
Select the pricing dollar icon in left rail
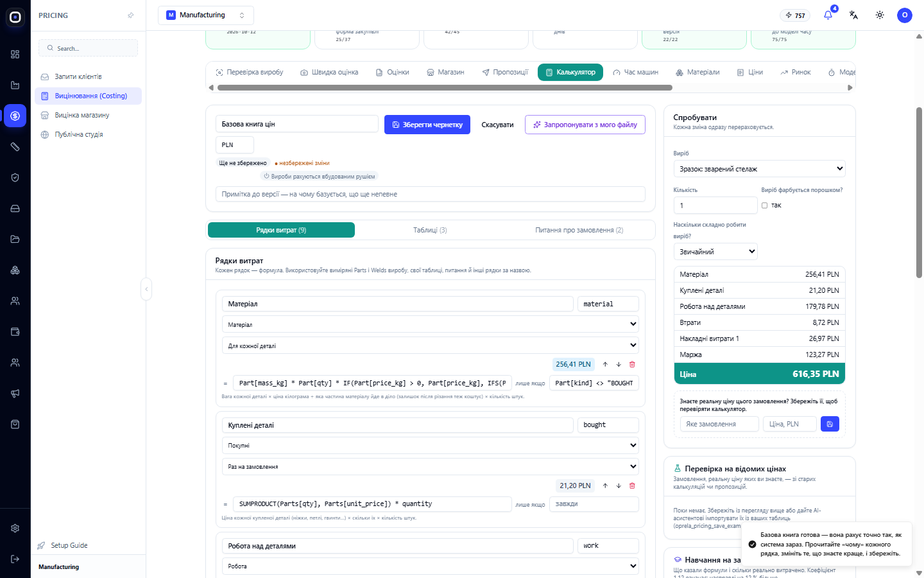[x=15, y=116]
